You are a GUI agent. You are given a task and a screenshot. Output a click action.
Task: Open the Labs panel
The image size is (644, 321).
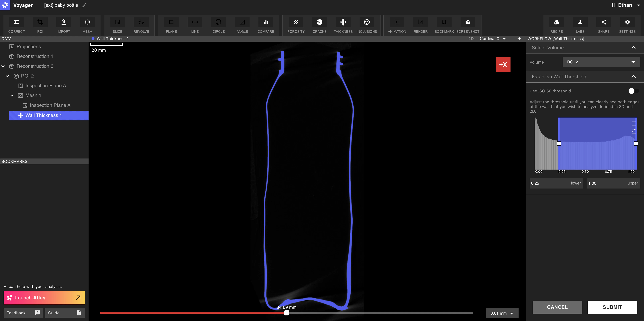point(580,25)
